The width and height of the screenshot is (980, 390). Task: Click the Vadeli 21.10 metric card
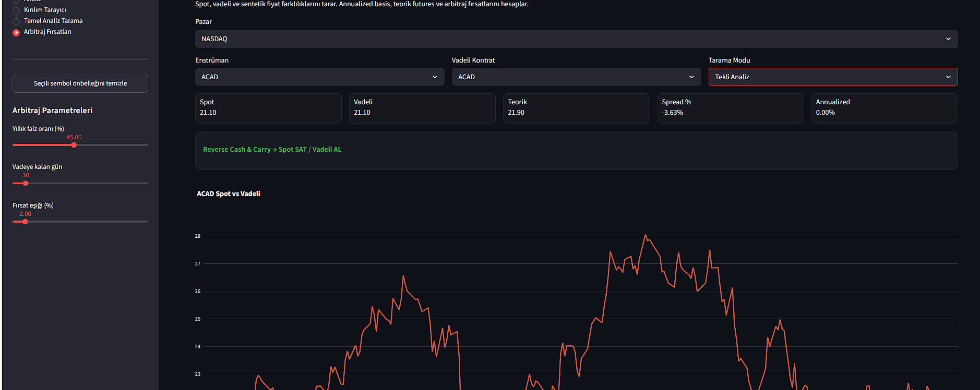tap(422, 108)
